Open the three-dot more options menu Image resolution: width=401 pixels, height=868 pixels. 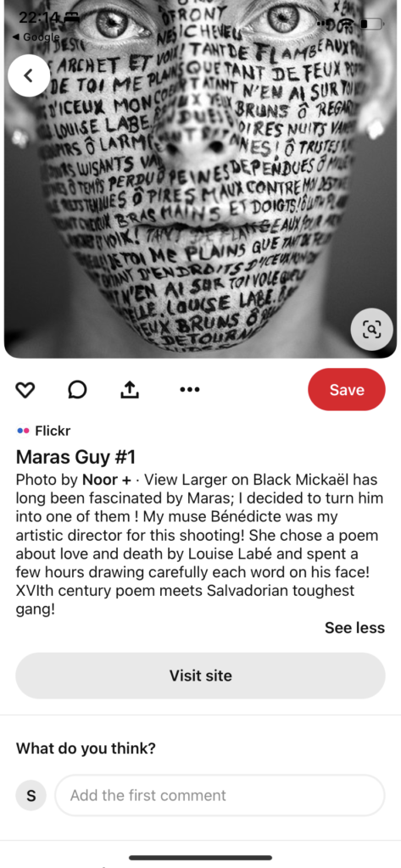point(190,390)
